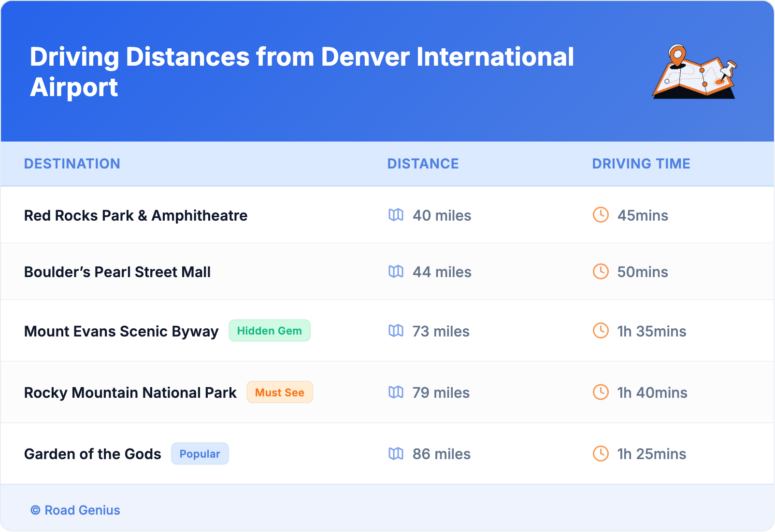Viewport: 775px width, 532px height.
Task: Select Boulder's Pearl Street Mall destination
Action: [x=117, y=272]
